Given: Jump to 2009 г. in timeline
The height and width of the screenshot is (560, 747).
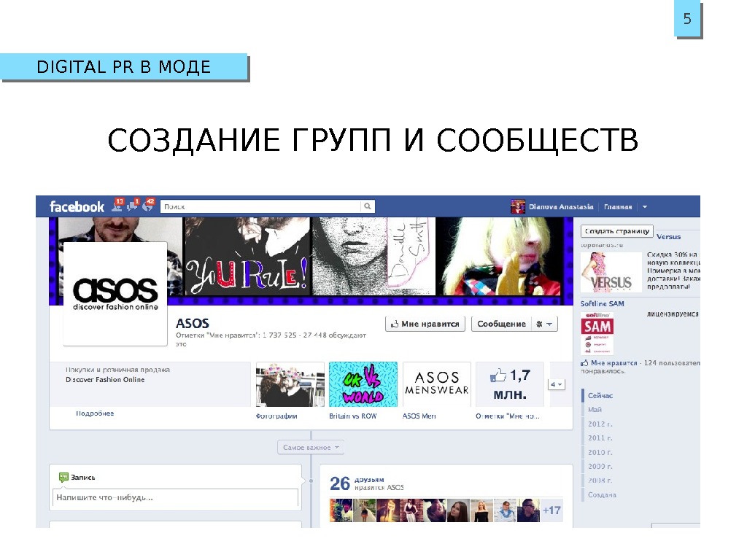Looking at the screenshot, I should (x=600, y=467).
